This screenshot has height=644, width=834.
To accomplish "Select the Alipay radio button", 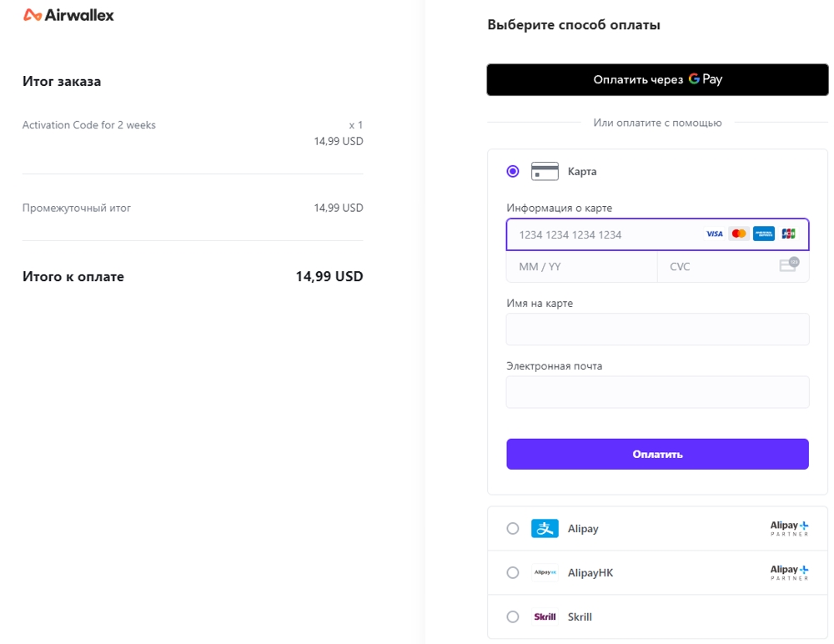I will tap(513, 529).
